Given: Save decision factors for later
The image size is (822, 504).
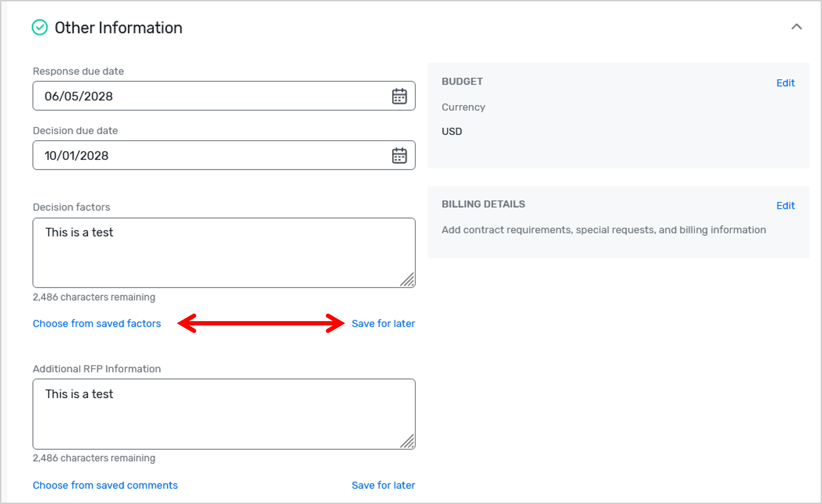Looking at the screenshot, I should pyautogui.click(x=383, y=324).
